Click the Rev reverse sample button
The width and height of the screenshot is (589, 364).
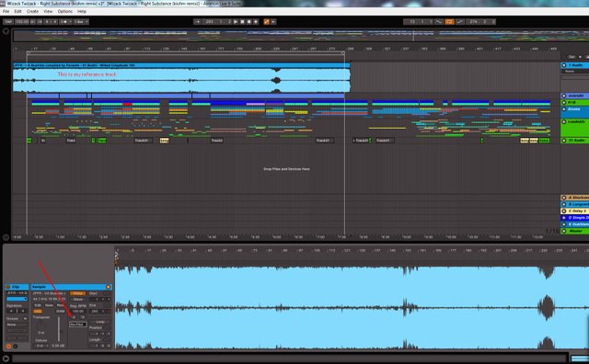60,305
